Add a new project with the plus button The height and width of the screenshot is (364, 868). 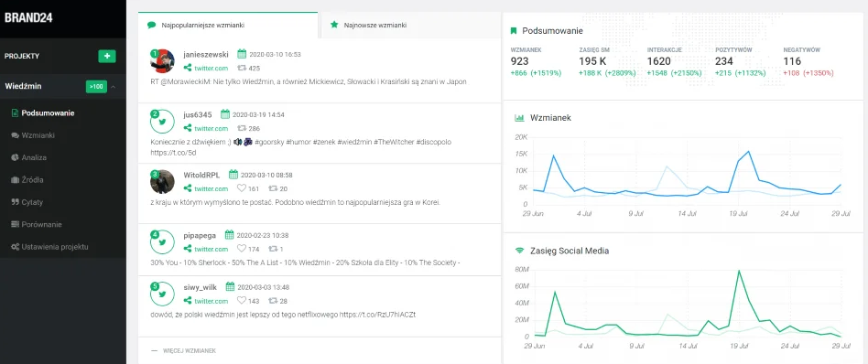(107, 56)
